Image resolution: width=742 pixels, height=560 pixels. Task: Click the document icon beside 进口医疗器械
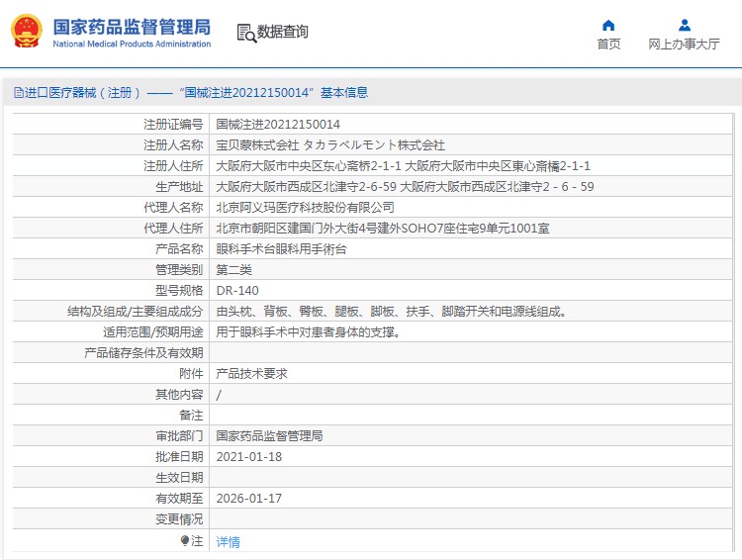[19, 92]
